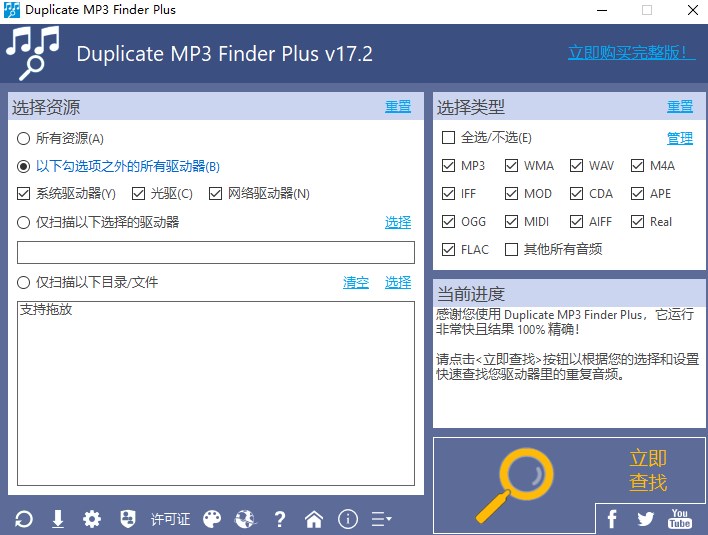Click the 当前进度 panel header

[569, 293]
